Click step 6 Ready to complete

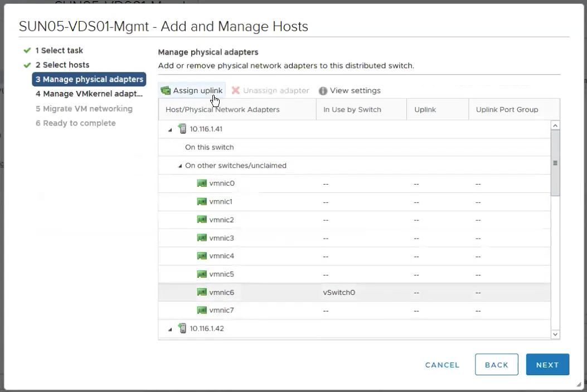pyautogui.click(x=76, y=123)
